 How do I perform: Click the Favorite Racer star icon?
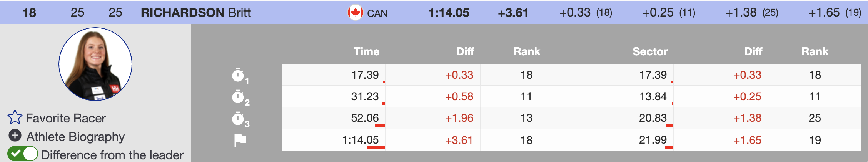15,117
